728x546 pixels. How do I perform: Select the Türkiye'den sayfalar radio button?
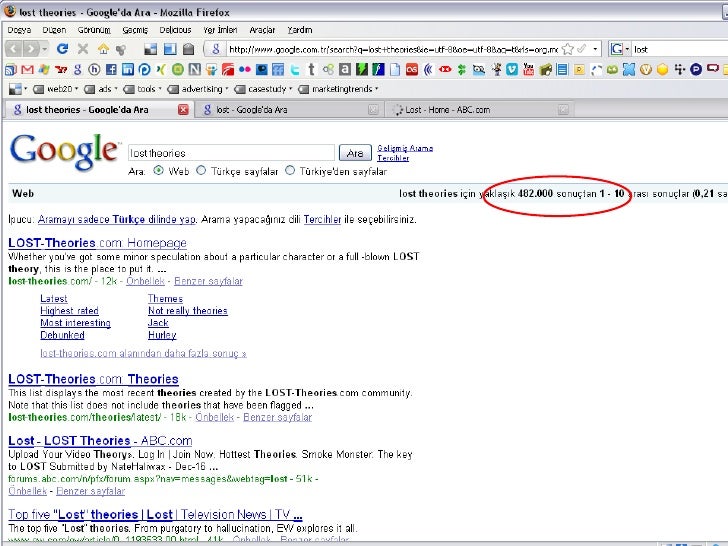(290, 170)
